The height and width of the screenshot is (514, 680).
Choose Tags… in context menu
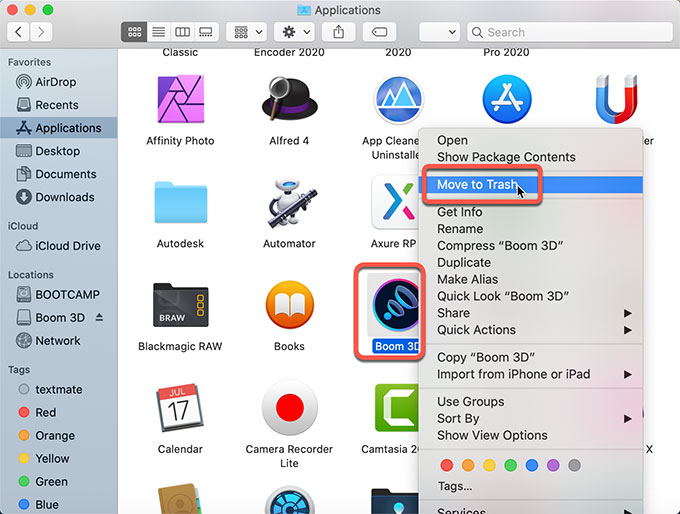click(533, 486)
